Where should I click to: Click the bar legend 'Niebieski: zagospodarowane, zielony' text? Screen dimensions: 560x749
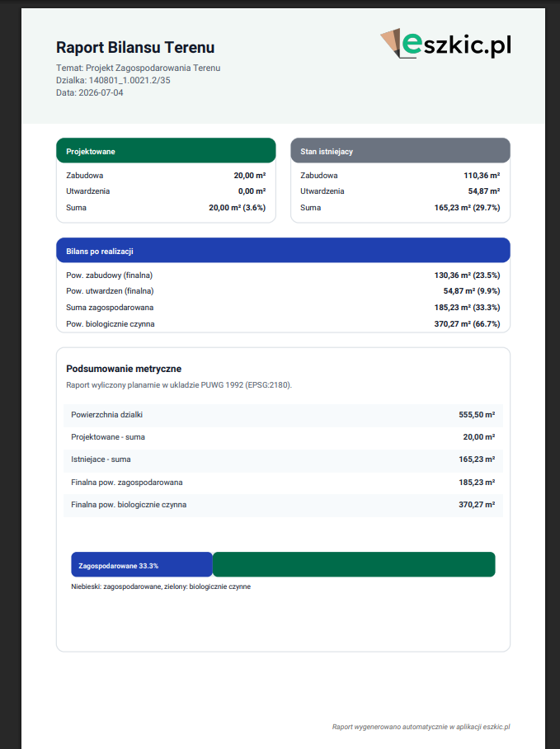(161, 586)
